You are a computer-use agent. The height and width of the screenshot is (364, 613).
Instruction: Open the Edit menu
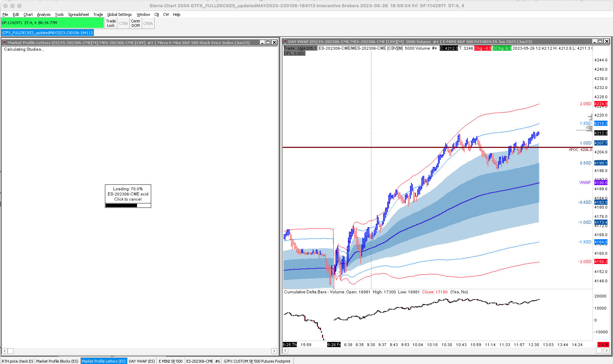click(16, 14)
